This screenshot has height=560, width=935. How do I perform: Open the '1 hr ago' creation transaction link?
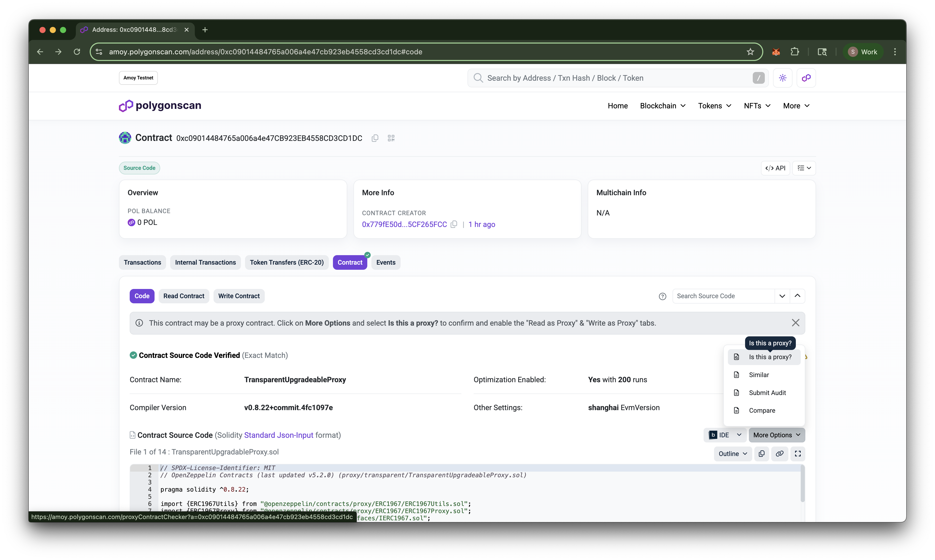[482, 224]
